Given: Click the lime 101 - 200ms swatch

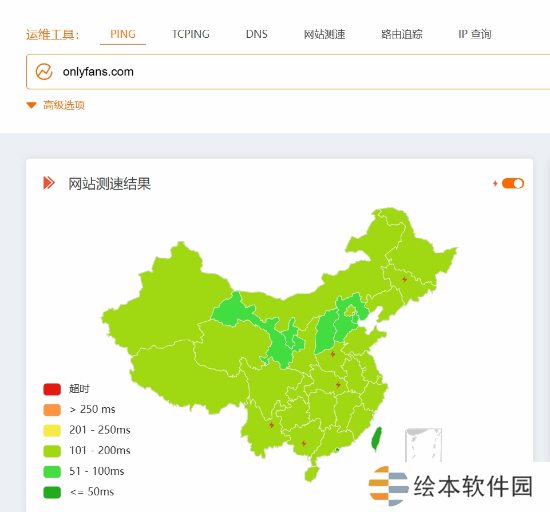Looking at the screenshot, I should (x=52, y=451).
